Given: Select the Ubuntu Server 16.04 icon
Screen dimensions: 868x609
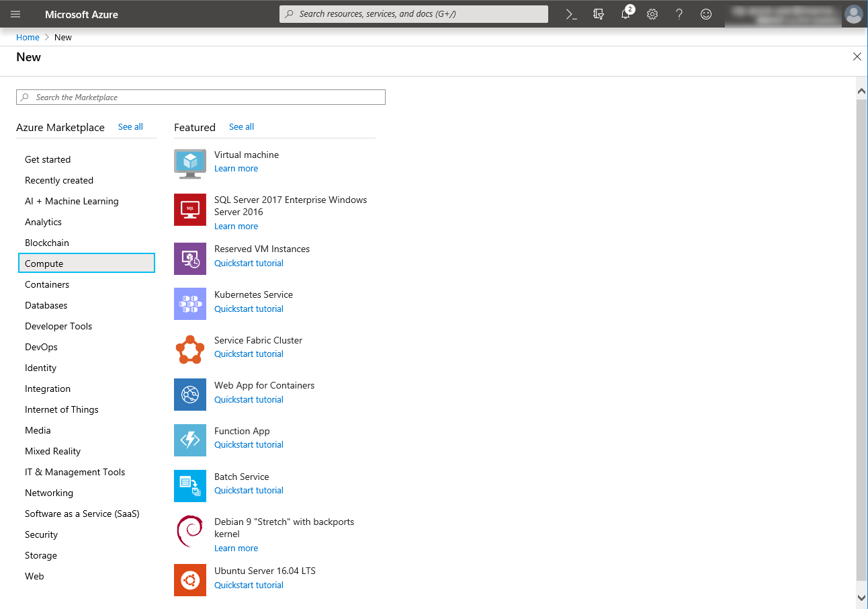Looking at the screenshot, I should click(190, 580).
